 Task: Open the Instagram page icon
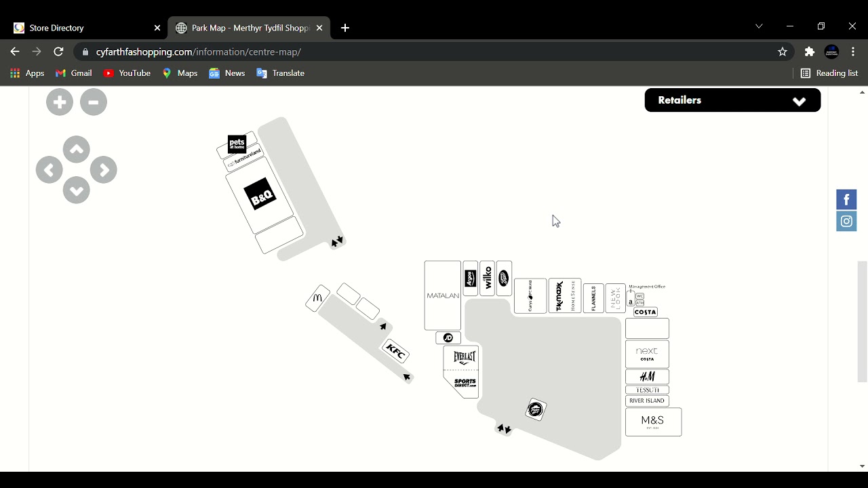[x=846, y=221]
